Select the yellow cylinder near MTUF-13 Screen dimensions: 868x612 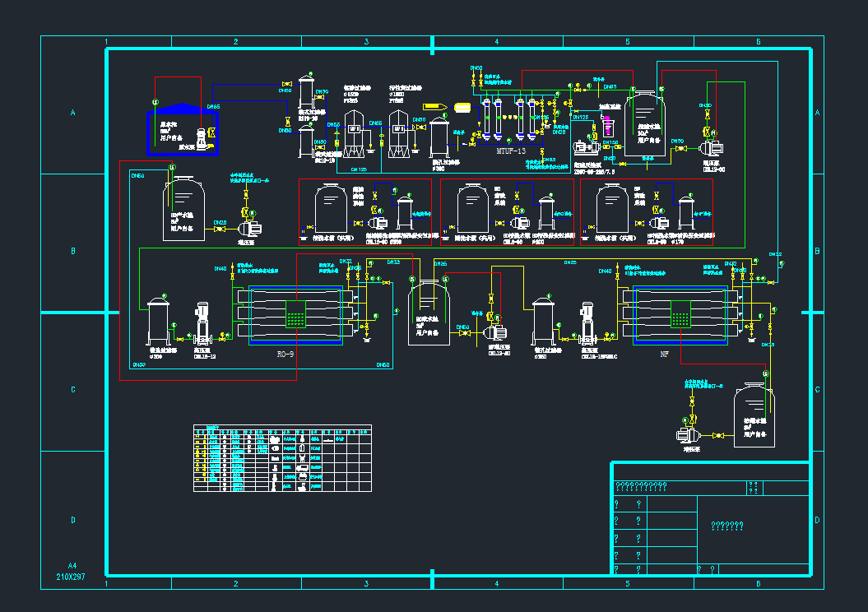click(x=462, y=106)
